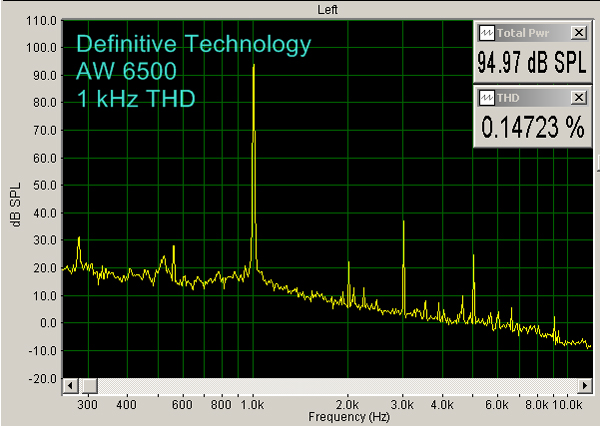Click the 'dB SPL' vertical axis label
The height and width of the screenshot is (426, 600).
click(x=16, y=205)
